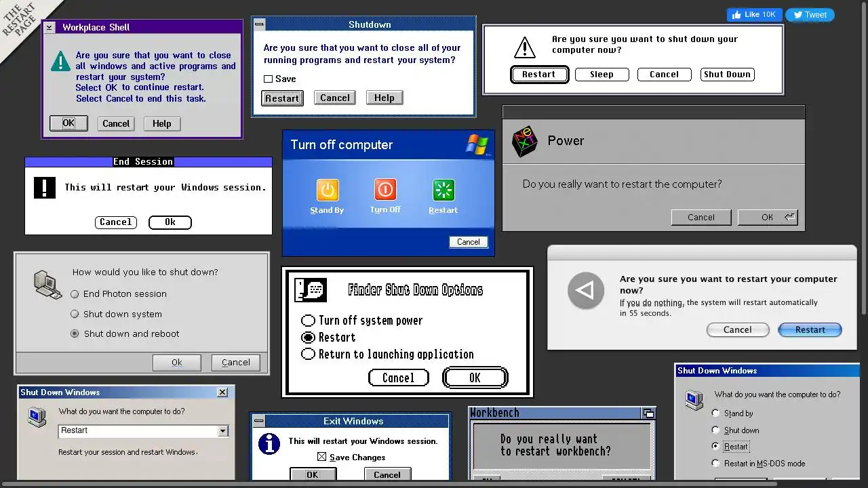The image size is (868, 488).
Task: Click the computer icon in left Shut Down Windows
Action: click(37, 416)
